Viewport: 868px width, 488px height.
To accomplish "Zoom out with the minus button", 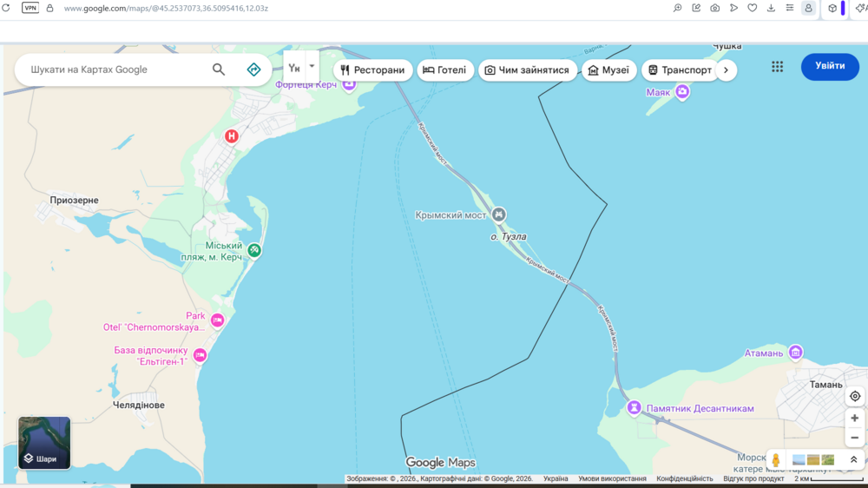I will [855, 438].
